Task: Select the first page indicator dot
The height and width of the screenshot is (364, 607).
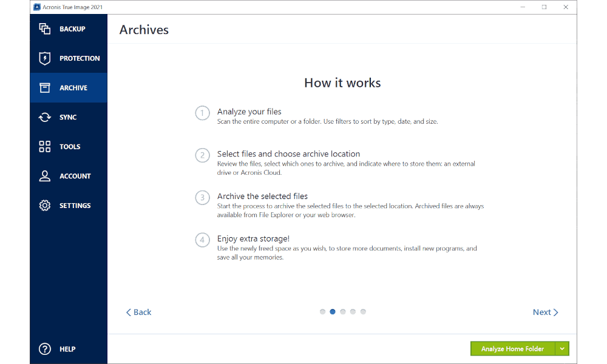Action: pos(322,312)
